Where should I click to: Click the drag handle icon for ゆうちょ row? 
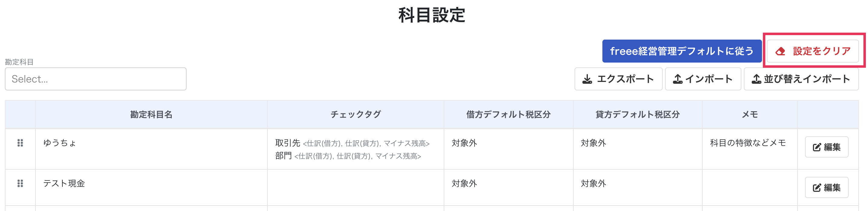click(20, 143)
